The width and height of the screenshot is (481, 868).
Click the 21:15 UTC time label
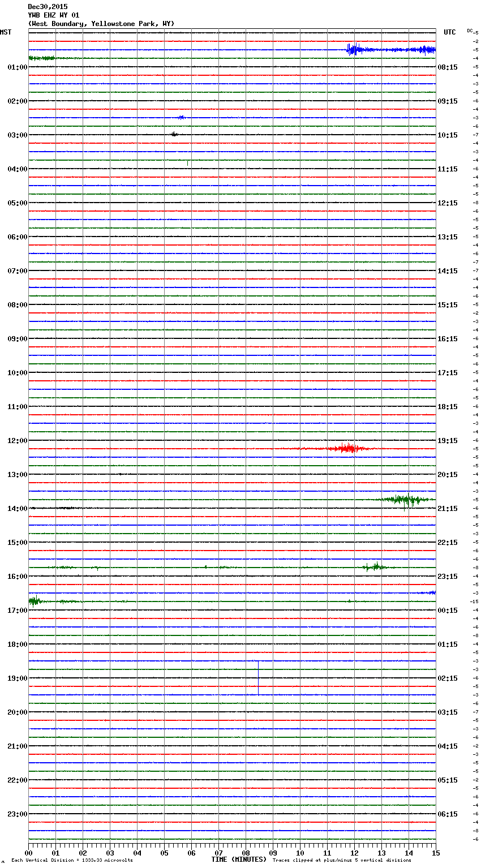click(448, 509)
